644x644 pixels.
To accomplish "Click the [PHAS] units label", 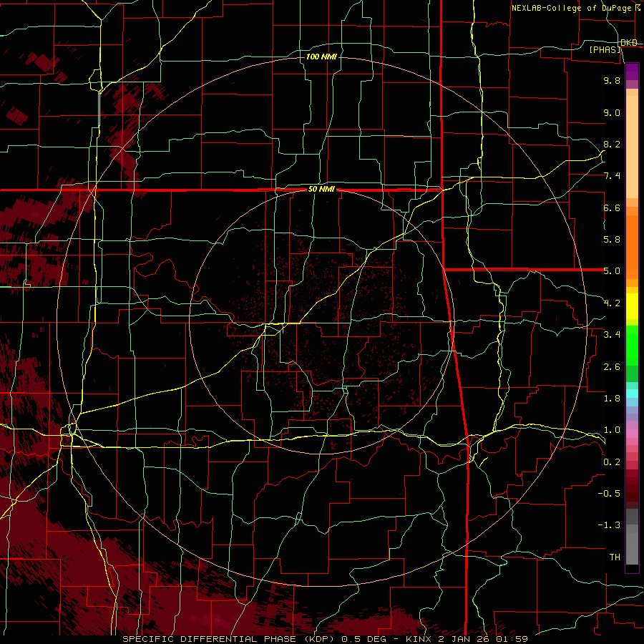I will [x=605, y=49].
